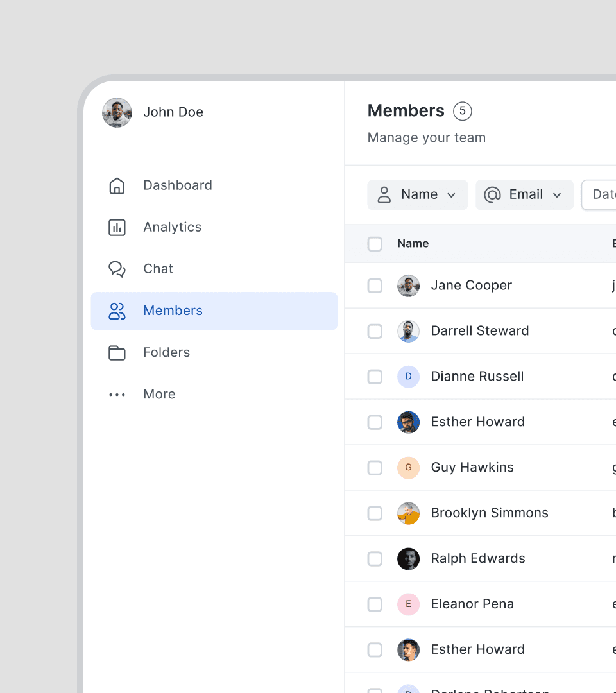Image resolution: width=616 pixels, height=693 pixels.
Task: Click the person icon in the Name filter
Action: (x=384, y=194)
